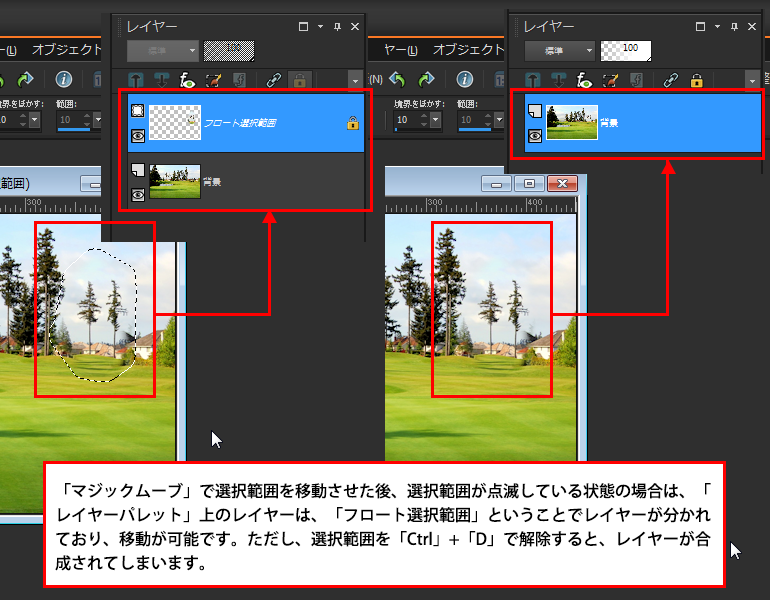Open the 標準 blend mode dropdown in the single-layer panel
This screenshot has width=770, height=600.
click(x=560, y=51)
